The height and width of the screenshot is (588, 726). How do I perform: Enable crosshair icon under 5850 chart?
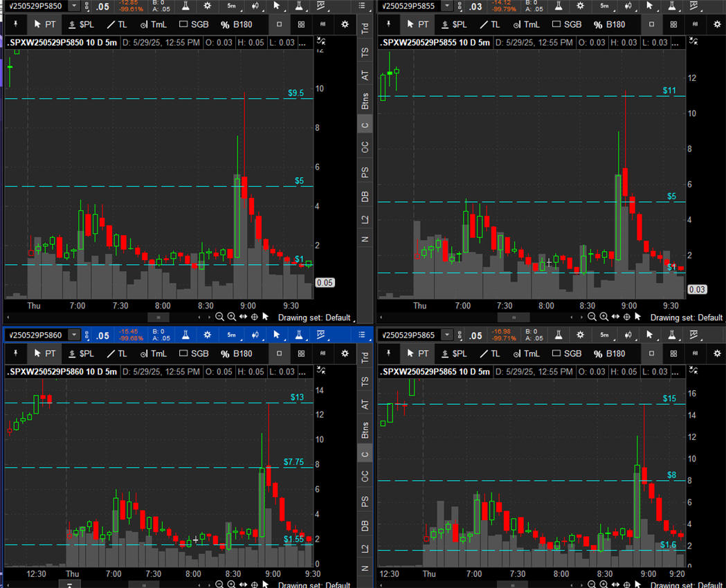pos(254,317)
